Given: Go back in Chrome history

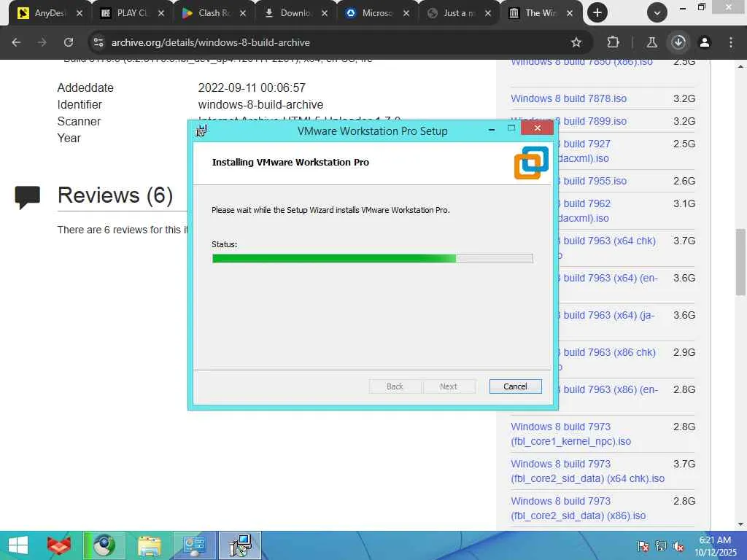Looking at the screenshot, I should click(16, 42).
